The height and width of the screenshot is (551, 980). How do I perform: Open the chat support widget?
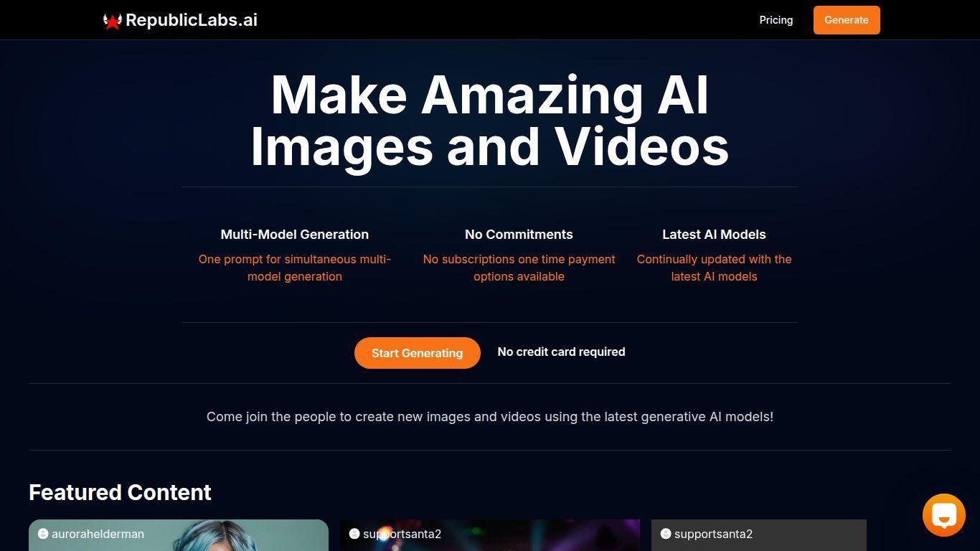(943, 514)
